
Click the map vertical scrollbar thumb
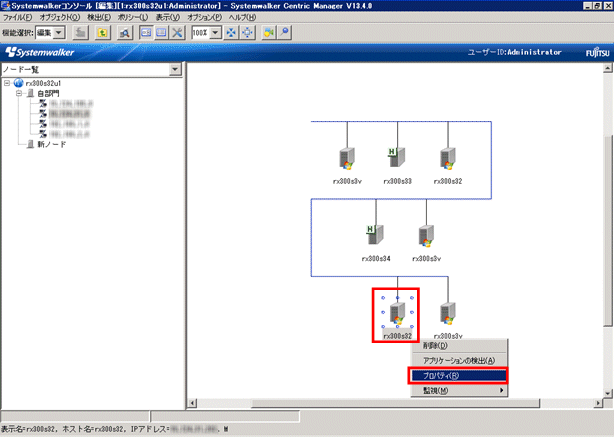click(607, 230)
